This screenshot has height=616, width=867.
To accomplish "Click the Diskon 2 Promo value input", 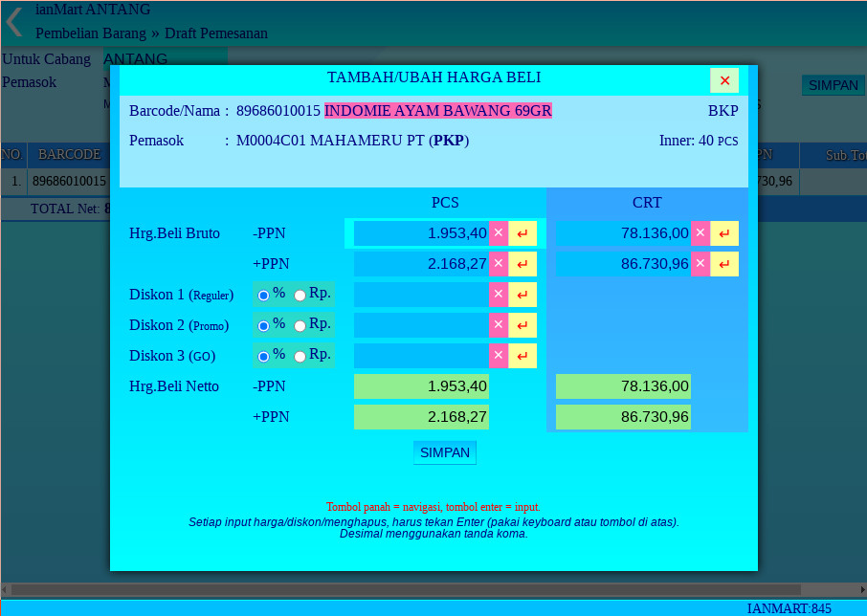I will tap(421, 325).
